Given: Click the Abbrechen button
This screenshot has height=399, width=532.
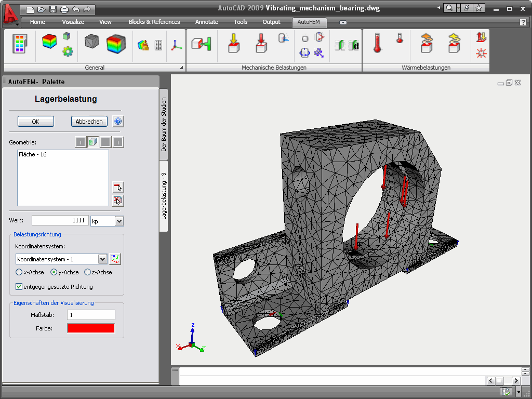Looking at the screenshot, I should click(89, 122).
